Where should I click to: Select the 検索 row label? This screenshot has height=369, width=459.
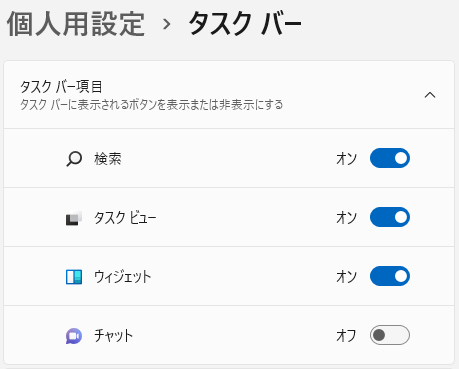108,159
